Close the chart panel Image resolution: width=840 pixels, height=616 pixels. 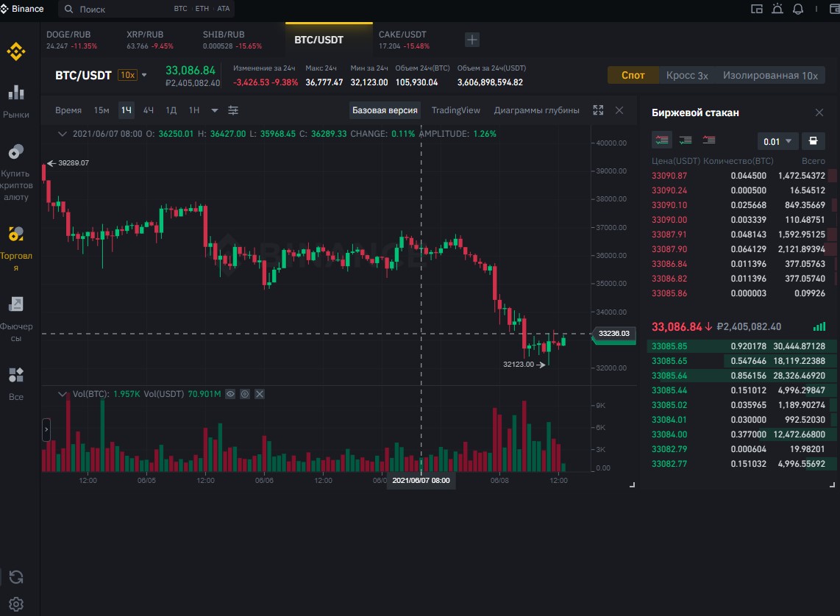(619, 110)
